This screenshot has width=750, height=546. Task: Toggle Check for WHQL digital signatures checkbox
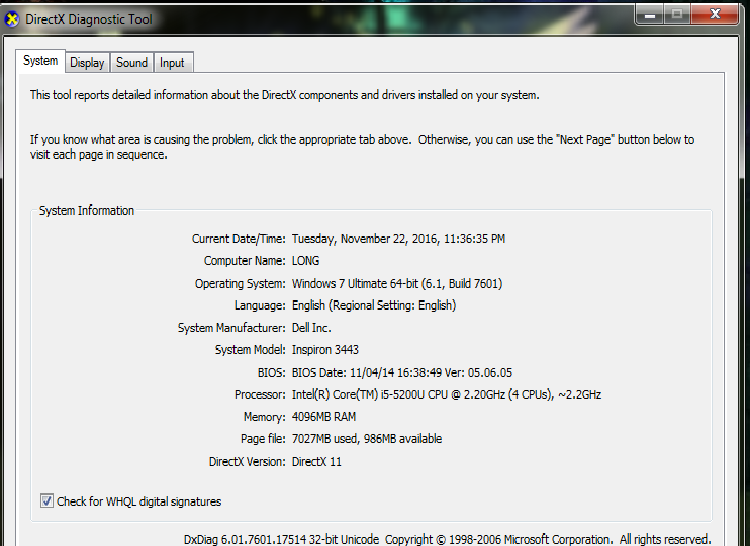click(46, 501)
